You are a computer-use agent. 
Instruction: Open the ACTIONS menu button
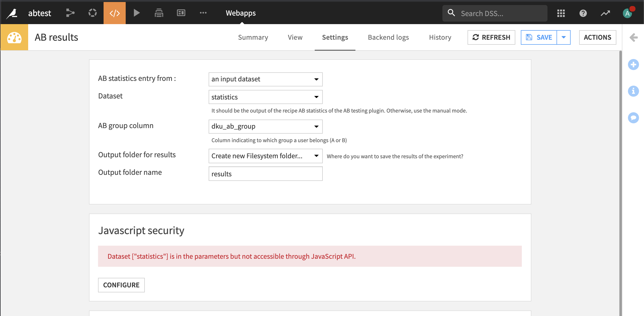[597, 37]
